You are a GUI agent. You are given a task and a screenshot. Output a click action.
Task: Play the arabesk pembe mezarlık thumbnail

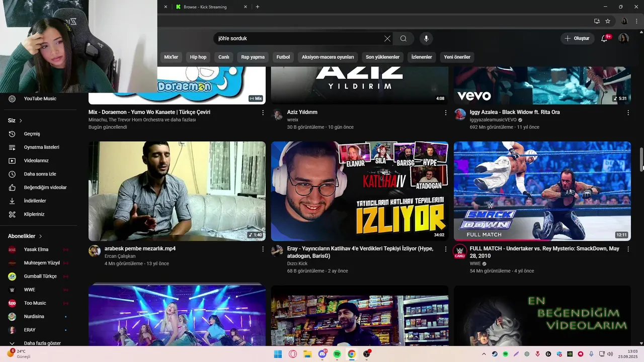click(x=177, y=191)
